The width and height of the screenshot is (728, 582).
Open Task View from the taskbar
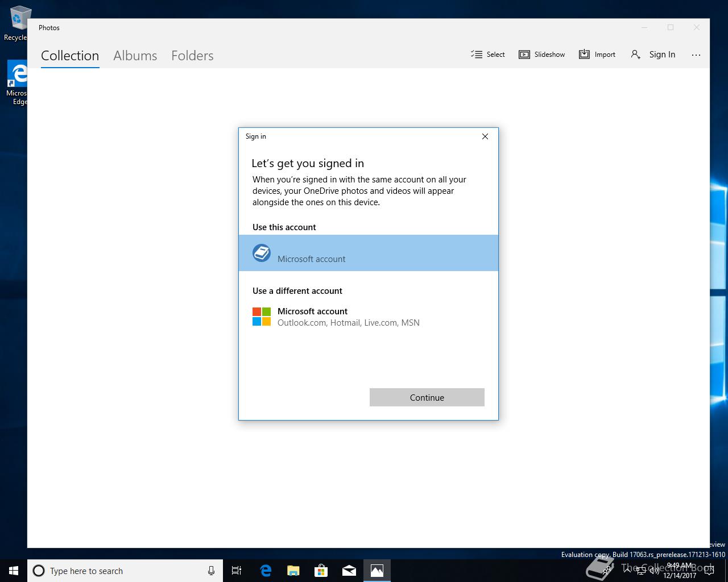pyautogui.click(x=237, y=571)
